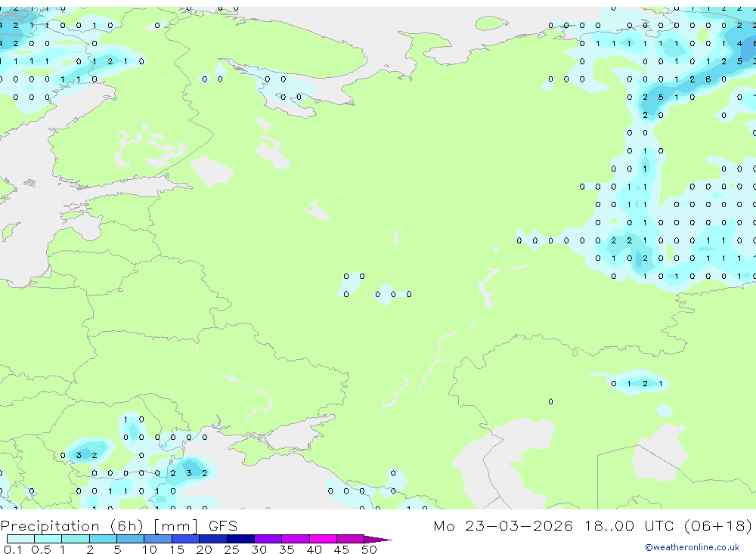Click the word "Precipitation" in the caption
Screen dimensions: 756x554
pos(50,526)
